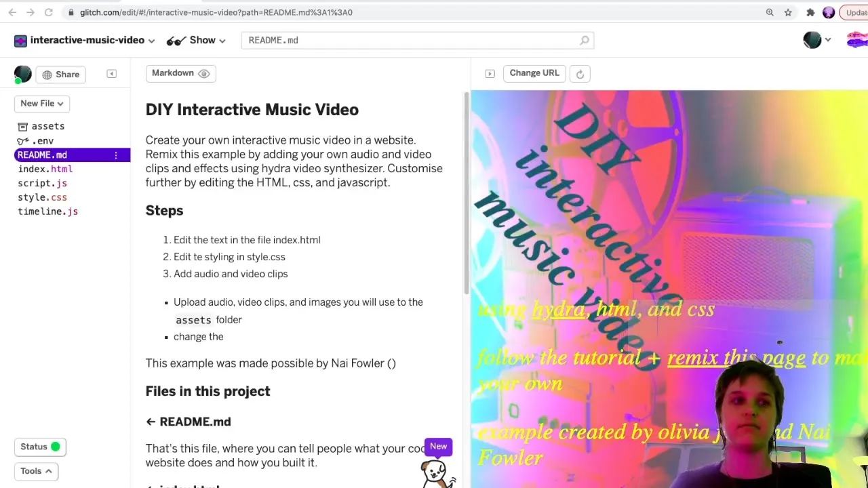Image resolution: width=868 pixels, height=488 pixels.
Task: Expand the Tools menu
Action: pos(36,471)
